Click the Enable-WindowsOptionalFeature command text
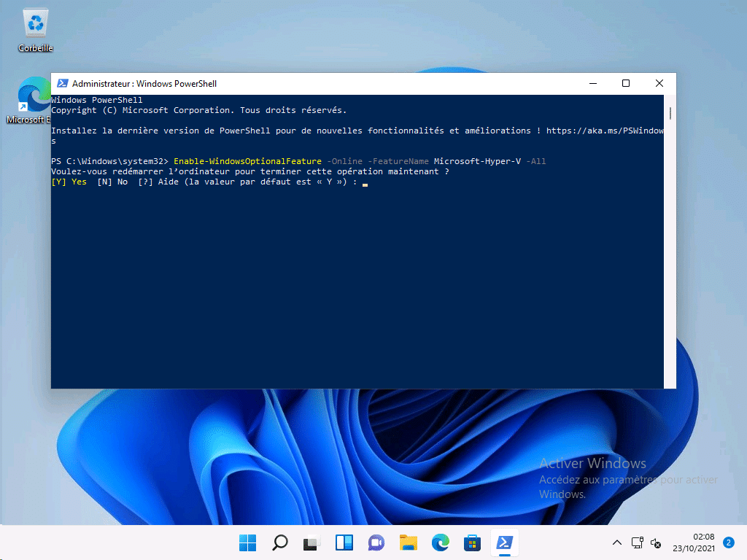 247,161
